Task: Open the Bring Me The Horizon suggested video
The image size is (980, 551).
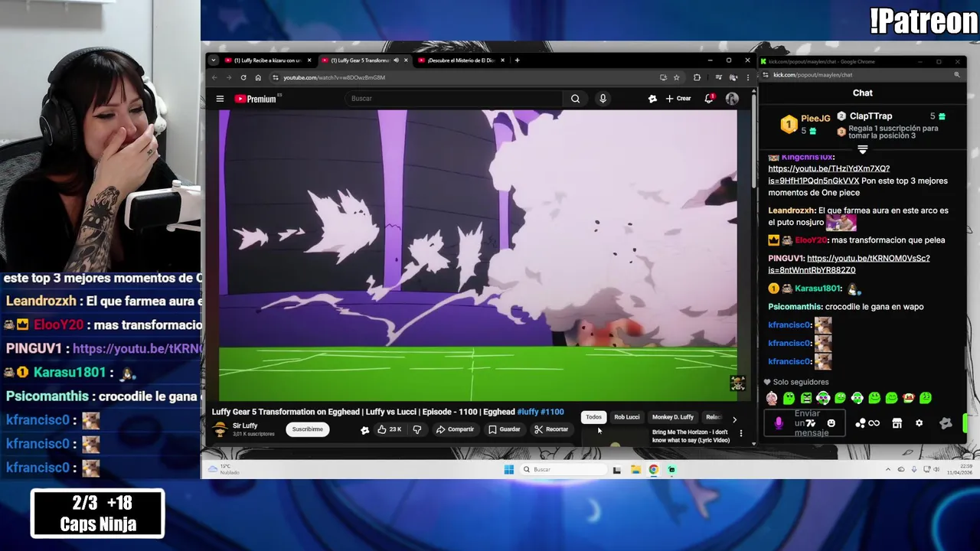Action: (x=689, y=436)
